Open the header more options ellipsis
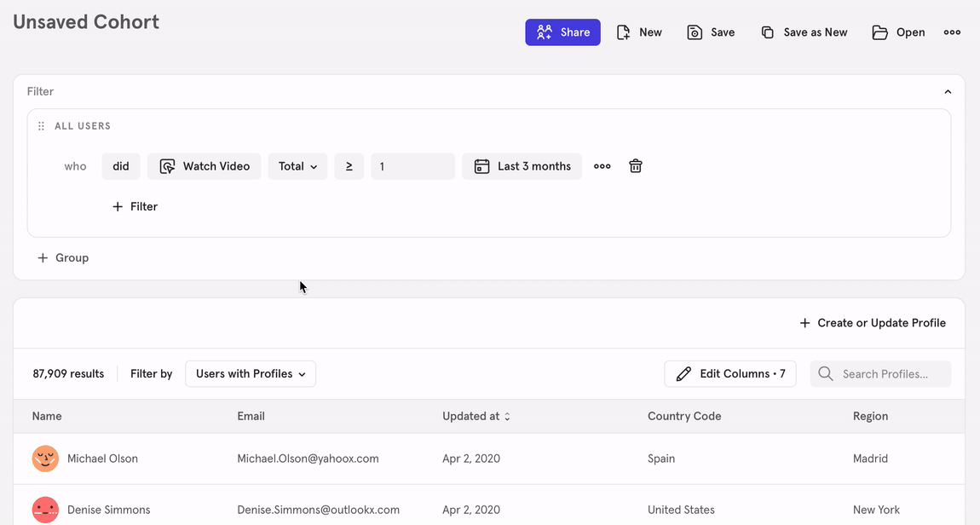Image resolution: width=980 pixels, height=525 pixels. [952, 32]
